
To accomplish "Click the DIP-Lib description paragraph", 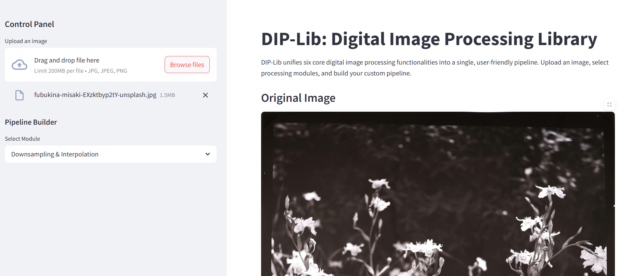I will click(x=435, y=68).
